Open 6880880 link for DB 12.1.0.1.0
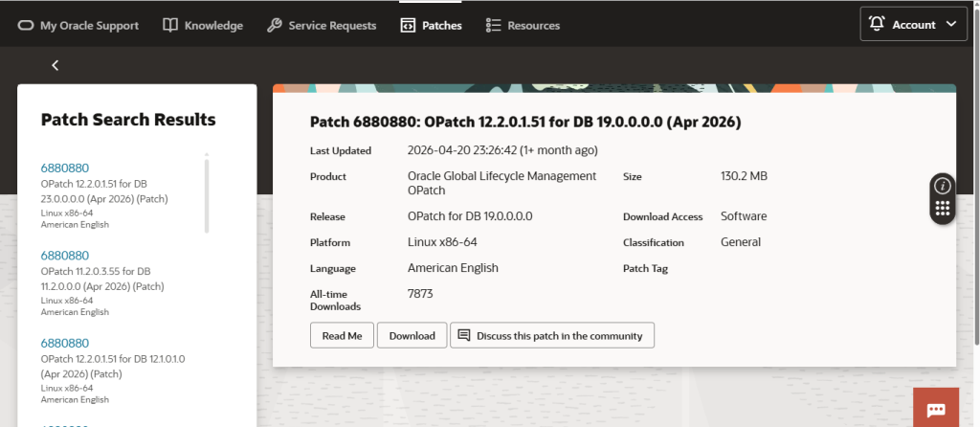980x427 pixels. click(x=65, y=343)
